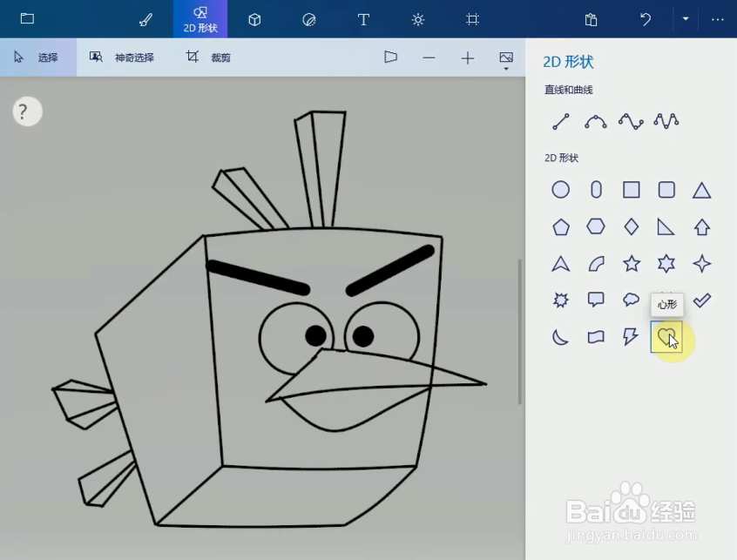Select the crescent moon shape
Screen dimensions: 737x560
click(x=560, y=338)
